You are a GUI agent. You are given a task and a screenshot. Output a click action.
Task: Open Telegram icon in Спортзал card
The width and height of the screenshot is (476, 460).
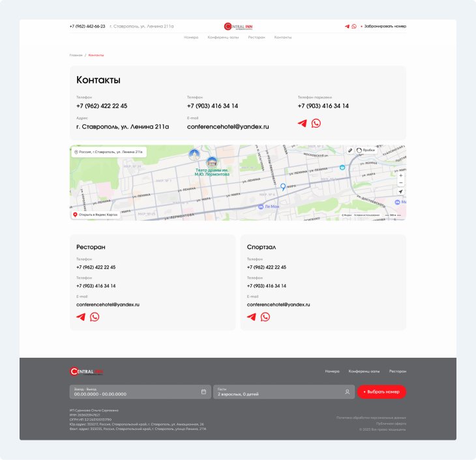click(x=251, y=317)
